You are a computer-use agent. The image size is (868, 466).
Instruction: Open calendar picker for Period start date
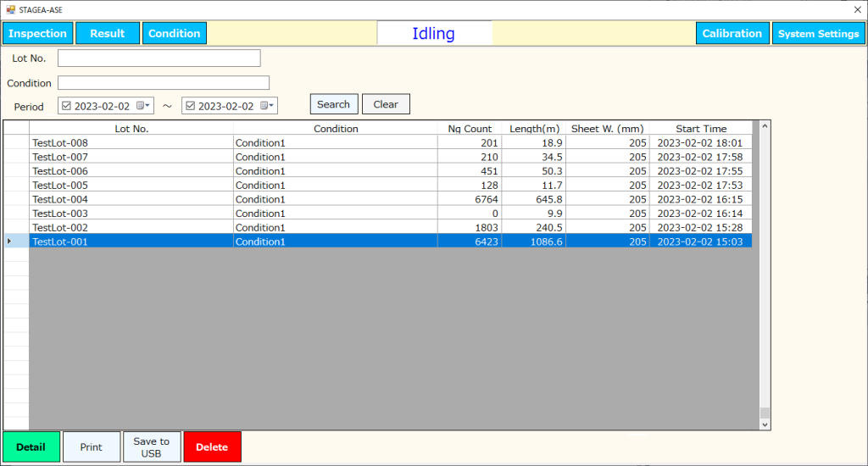tap(143, 106)
